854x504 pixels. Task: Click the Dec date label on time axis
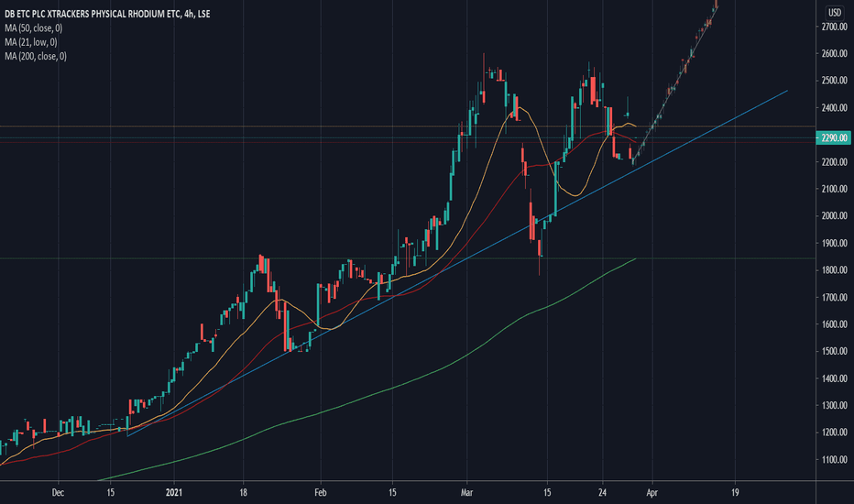point(58,493)
